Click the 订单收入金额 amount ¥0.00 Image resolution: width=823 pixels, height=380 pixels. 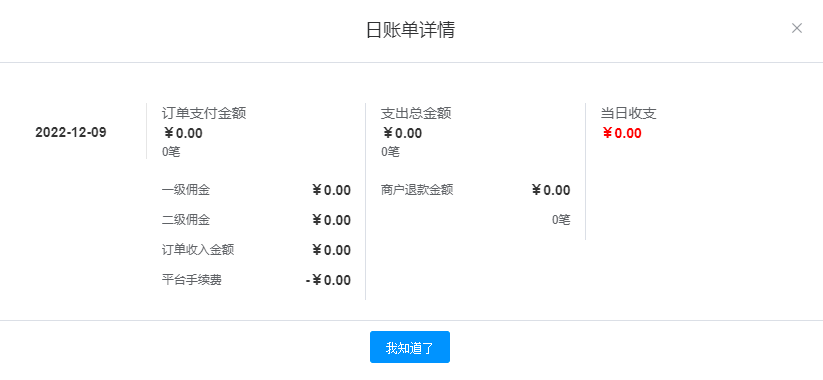coord(331,250)
